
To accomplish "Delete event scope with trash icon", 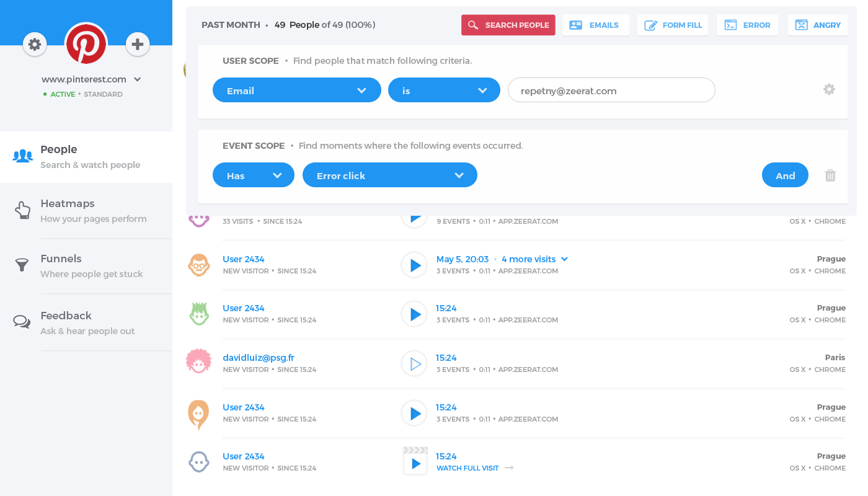I will 830,175.
